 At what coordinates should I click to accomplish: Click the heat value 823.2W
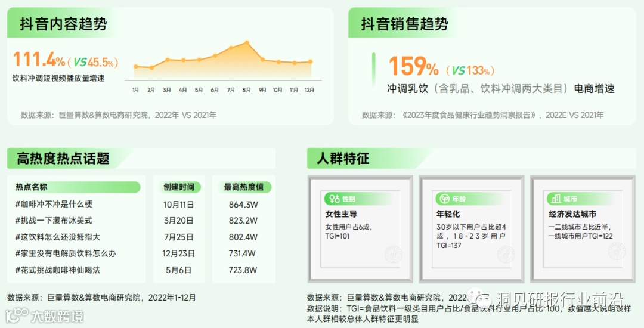point(243,221)
